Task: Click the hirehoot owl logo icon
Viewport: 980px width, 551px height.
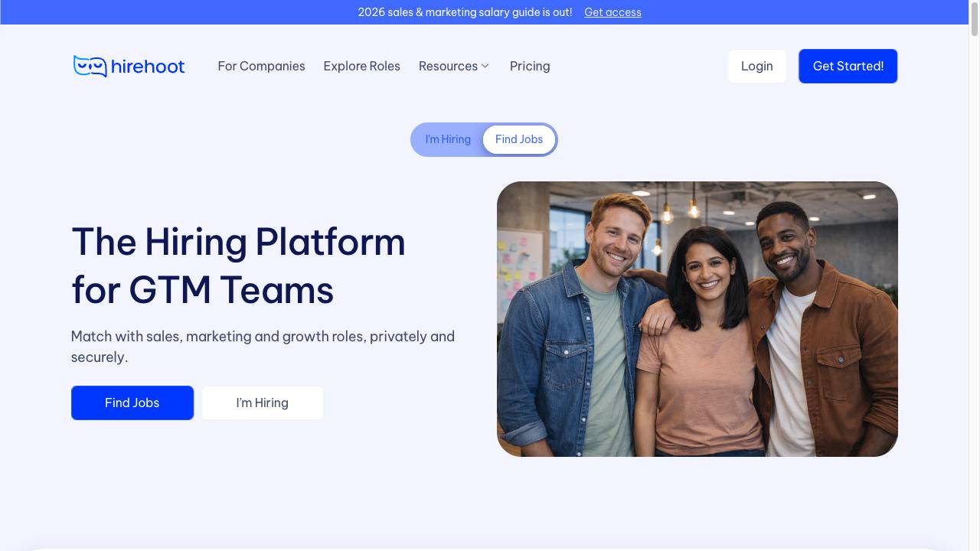Action: tap(90, 66)
